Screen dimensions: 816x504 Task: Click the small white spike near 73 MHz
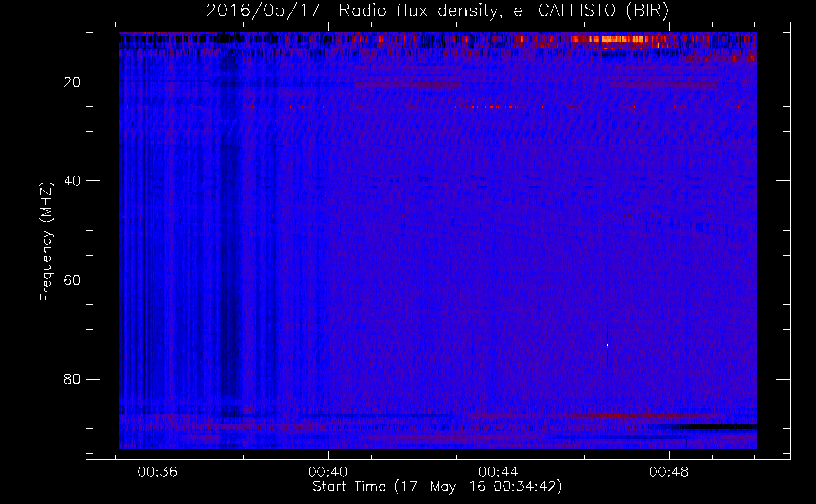tap(607, 345)
